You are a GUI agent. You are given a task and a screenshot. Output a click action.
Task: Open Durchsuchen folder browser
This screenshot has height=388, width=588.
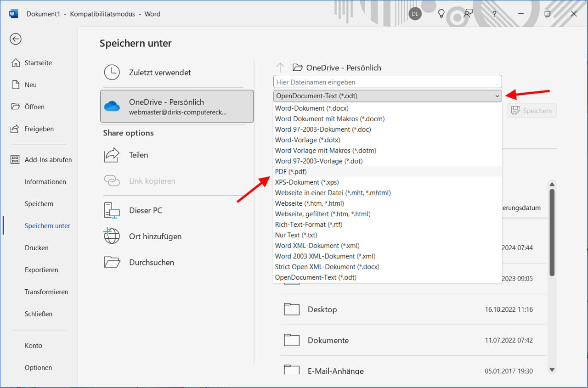point(176,263)
